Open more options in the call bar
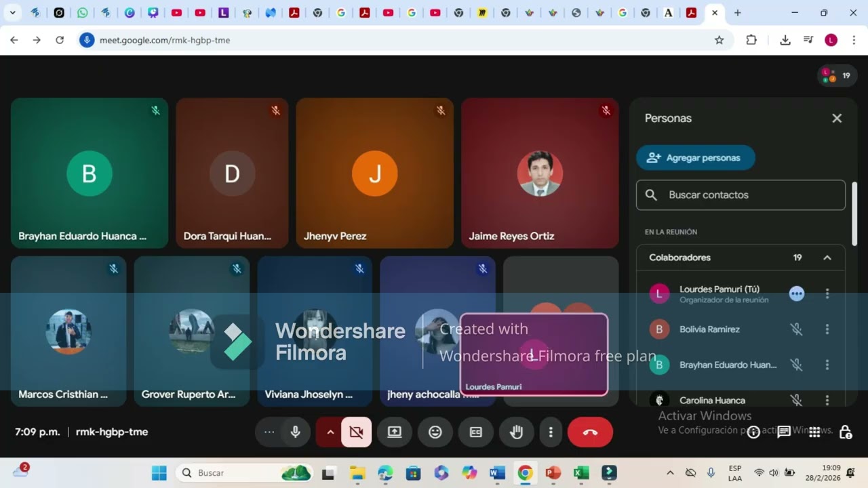The height and width of the screenshot is (488, 868). coord(551,432)
